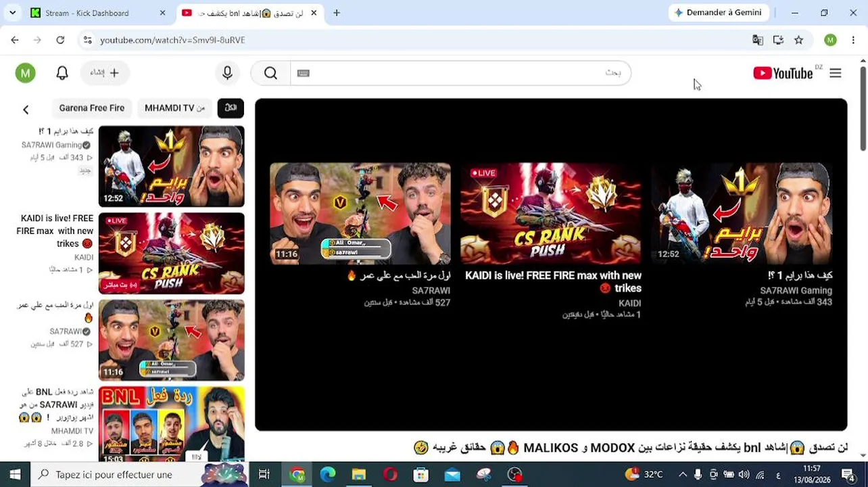Open sidebar thumbnail of 12:52 prime video
The height and width of the screenshot is (487, 868).
click(172, 166)
